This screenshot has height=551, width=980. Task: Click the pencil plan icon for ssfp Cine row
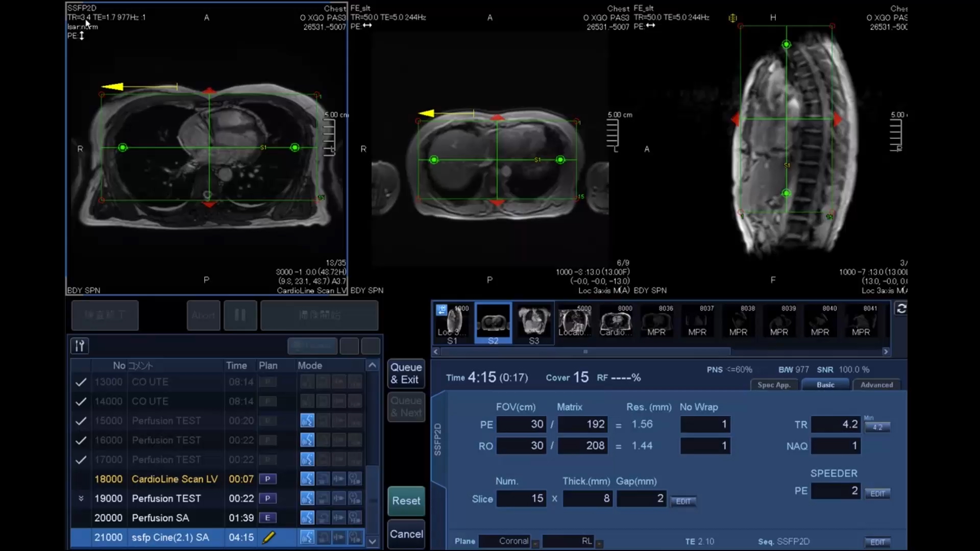pos(268,537)
